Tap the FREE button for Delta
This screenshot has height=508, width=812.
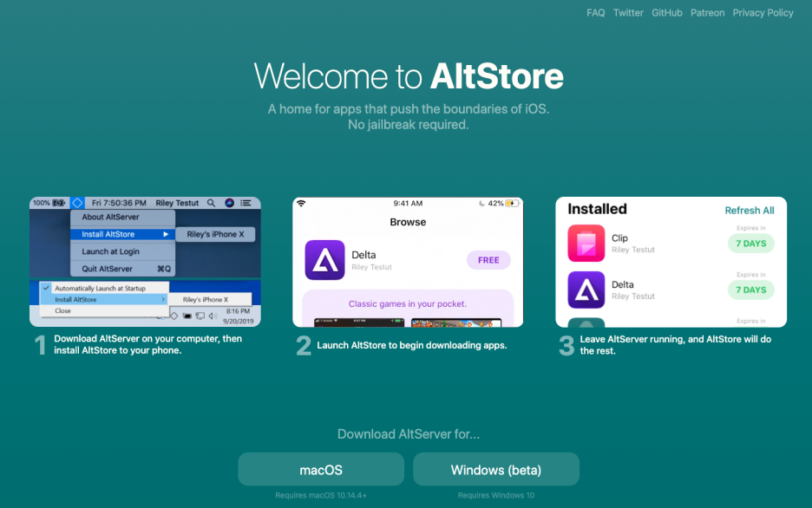488,260
